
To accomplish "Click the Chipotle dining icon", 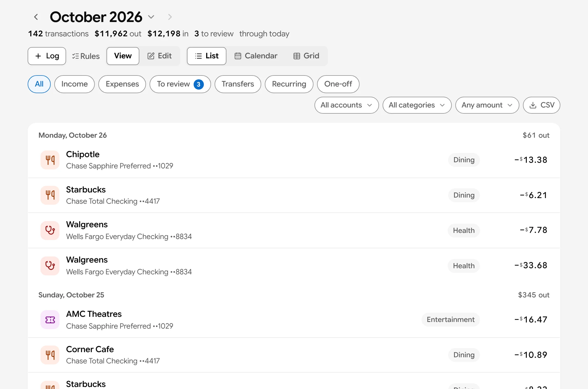I will pos(50,160).
